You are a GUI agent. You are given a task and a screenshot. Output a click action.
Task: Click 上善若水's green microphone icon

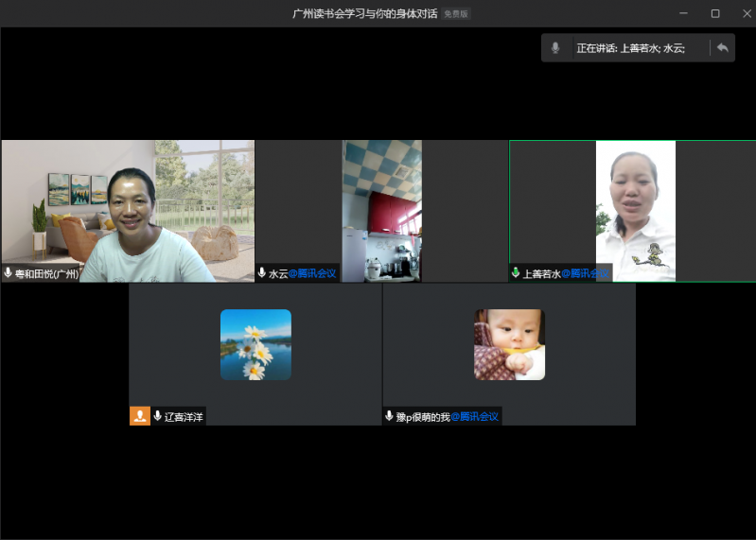(x=516, y=273)
